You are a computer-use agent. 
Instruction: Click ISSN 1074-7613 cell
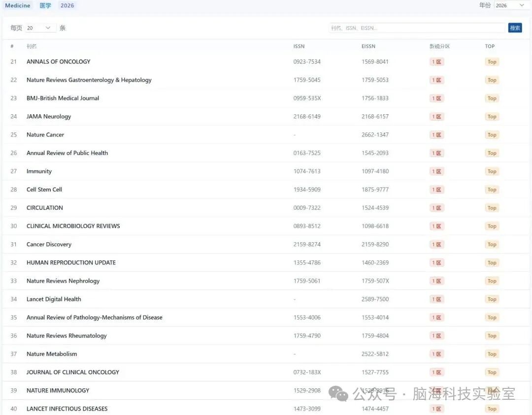click(307, 171)
